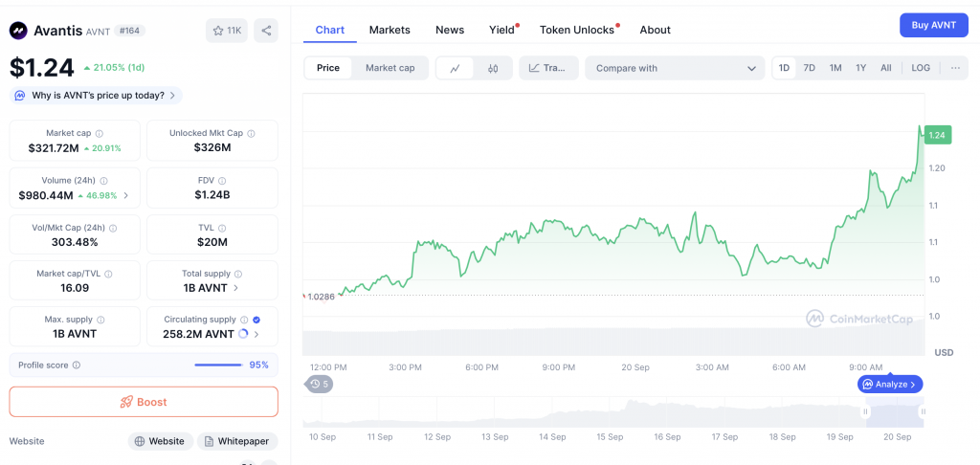Select the Price toggle
980x465 pixels.
(x=328, y=68)
